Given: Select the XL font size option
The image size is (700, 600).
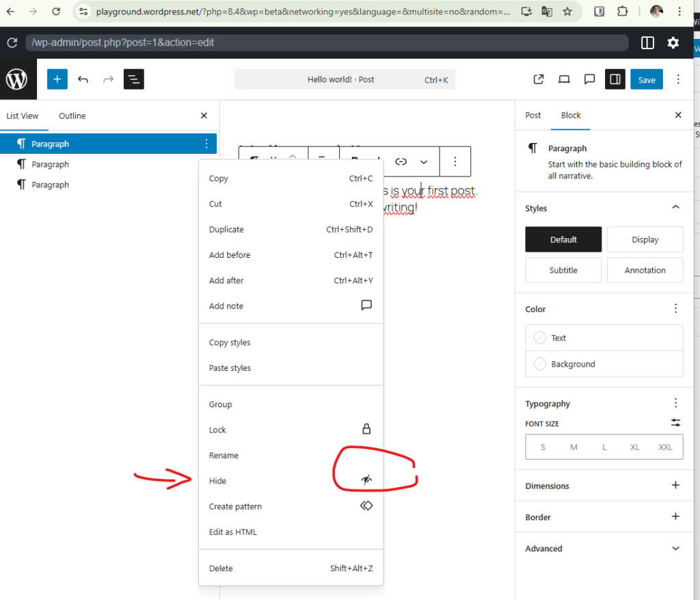Looking at the screenshot, I should [634, 447].
